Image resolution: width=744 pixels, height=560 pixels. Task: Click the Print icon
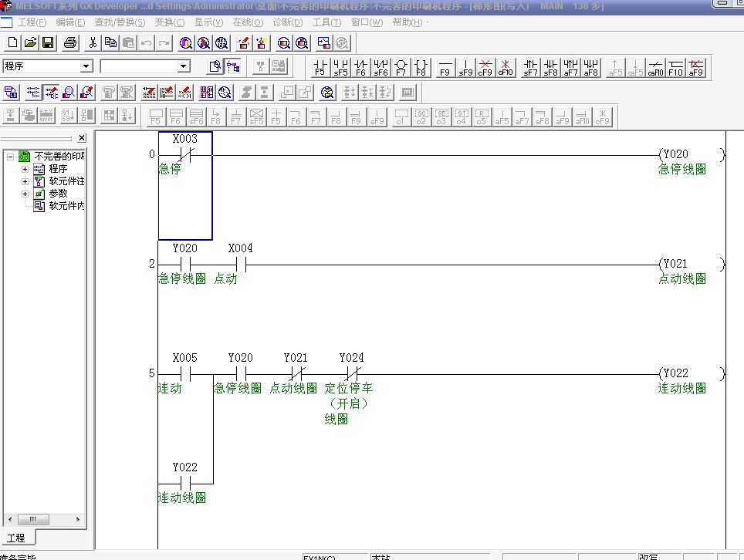[x=70, y=42]
